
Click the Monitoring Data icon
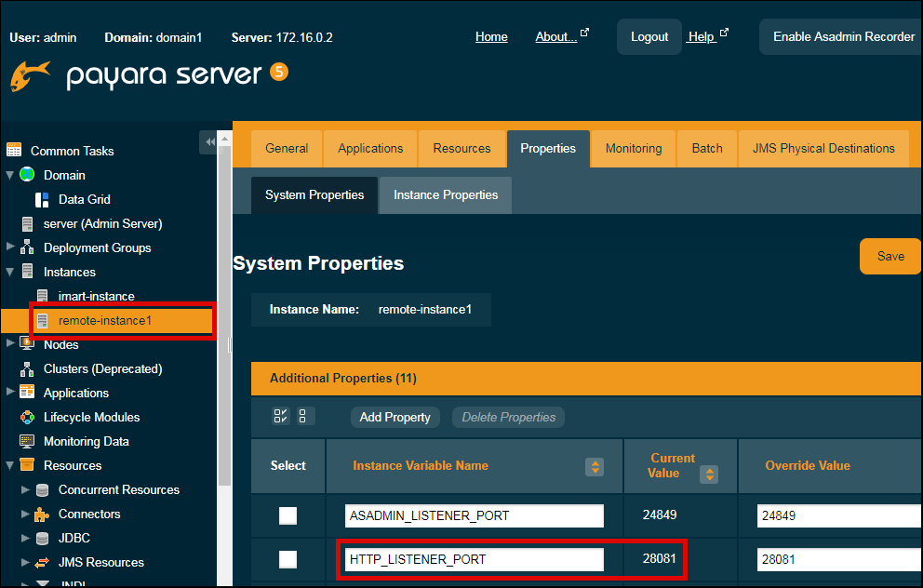[x=27, y=441]
